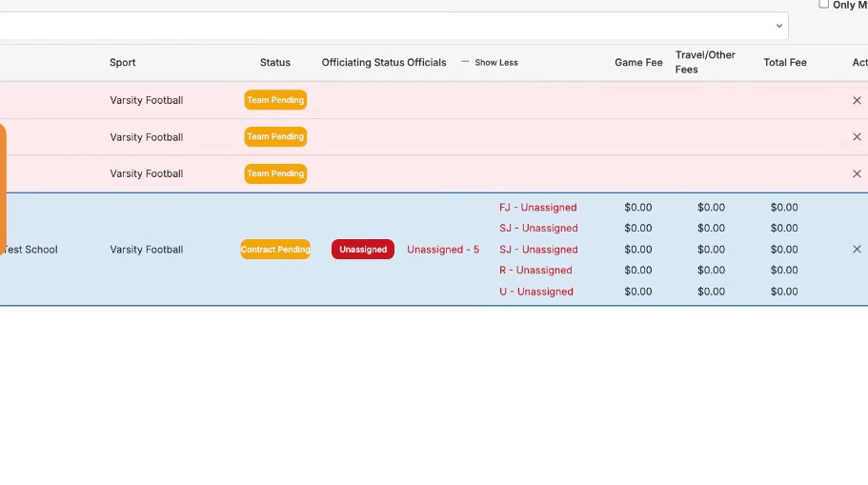
Task: Click the minus icon beside Show Less
Action: pos(465,62)
